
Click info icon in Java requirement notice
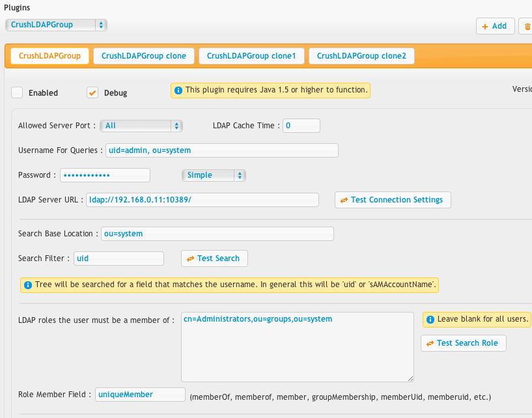(x=178, y=91)
